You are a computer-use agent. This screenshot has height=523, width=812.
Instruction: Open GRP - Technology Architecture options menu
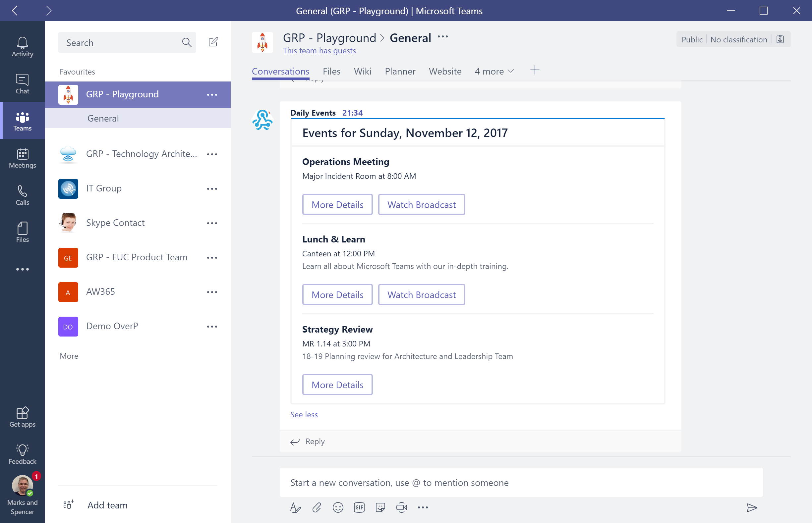212,154
